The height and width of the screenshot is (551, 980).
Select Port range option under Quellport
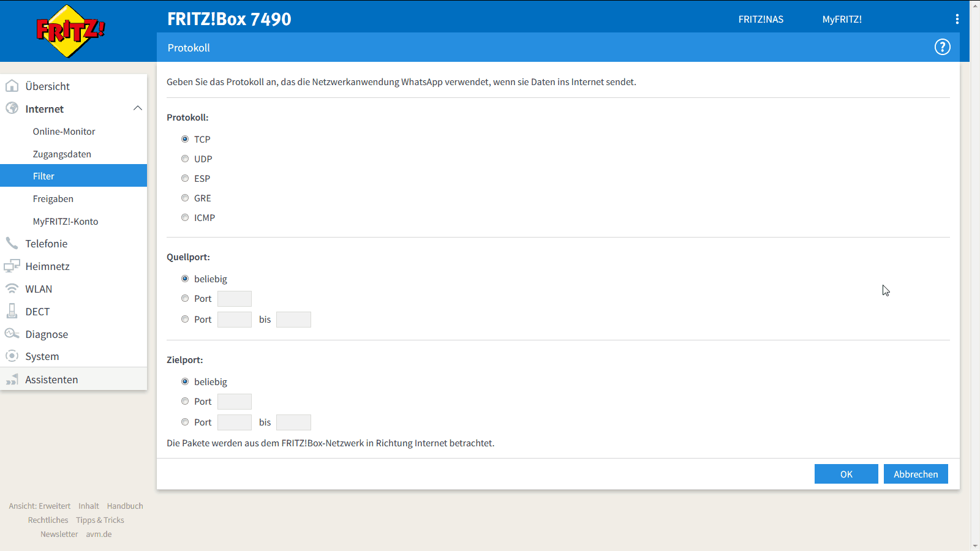(x=185, y=319)
